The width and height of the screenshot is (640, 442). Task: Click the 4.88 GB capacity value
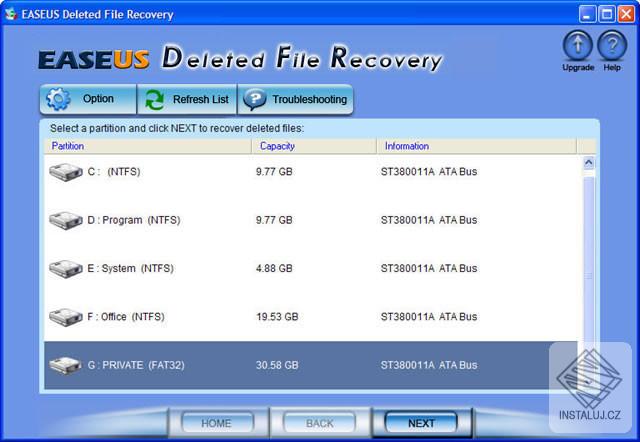274,268
